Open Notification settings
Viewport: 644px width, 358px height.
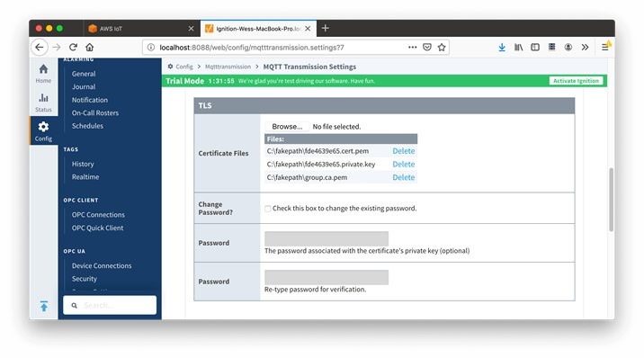pyautogui.click(x=90, y=100)
